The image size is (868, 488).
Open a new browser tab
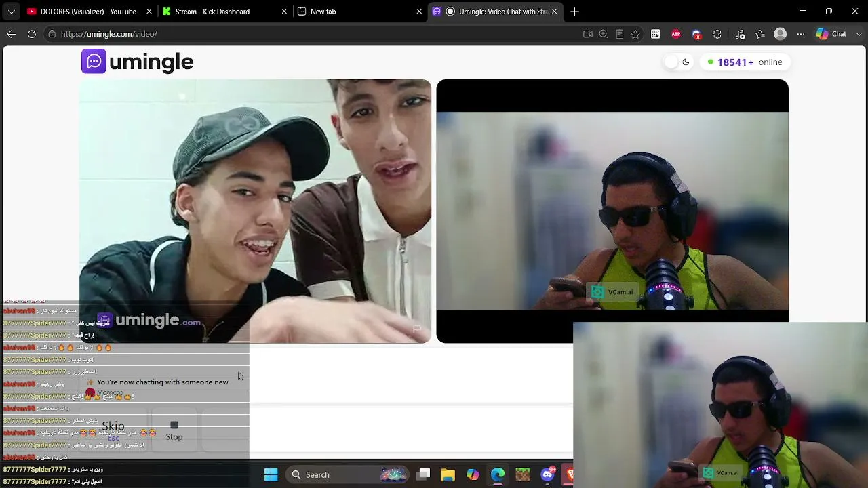(575, 12)
